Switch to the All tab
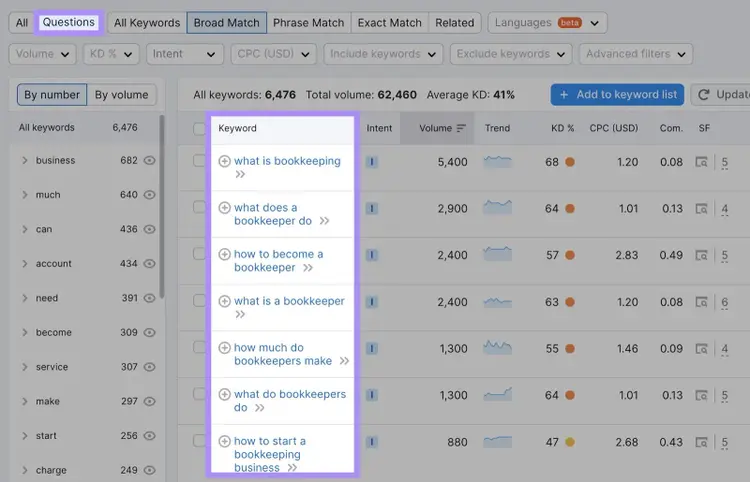This screenshot has width=750, height=482. 22,23
